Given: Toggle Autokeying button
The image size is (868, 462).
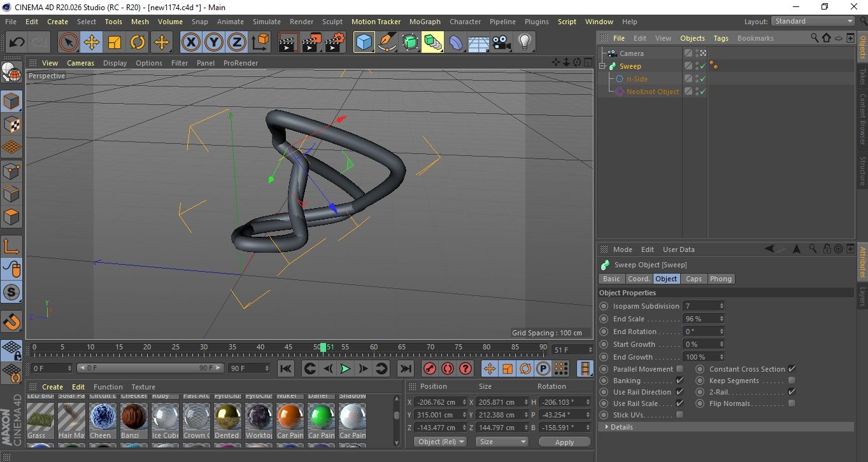Looking at the screenshot, I should click(447, 368).
